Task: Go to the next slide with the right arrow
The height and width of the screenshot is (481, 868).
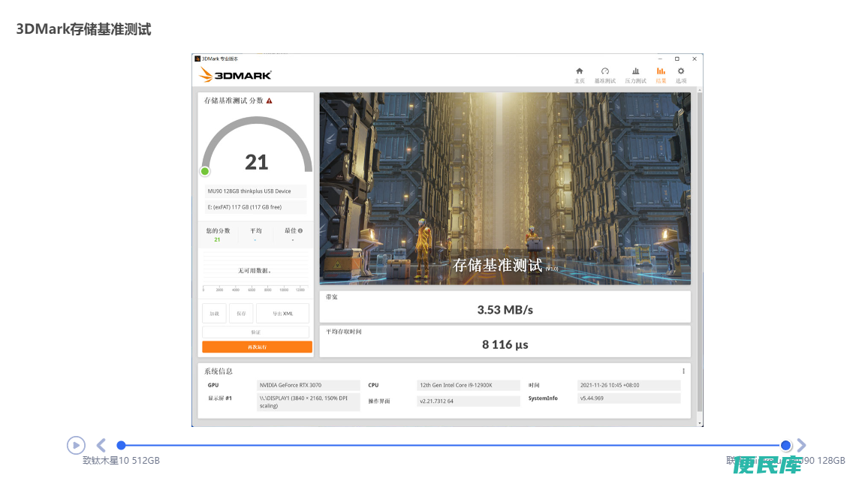Action: point(801,445)
